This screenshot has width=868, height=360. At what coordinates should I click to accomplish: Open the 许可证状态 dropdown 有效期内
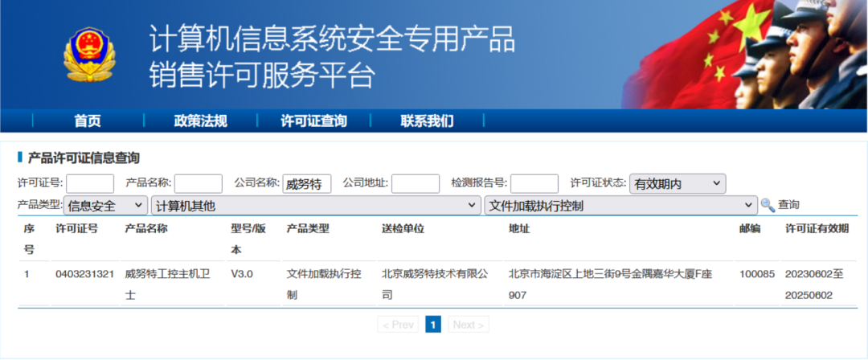[677, 184]
